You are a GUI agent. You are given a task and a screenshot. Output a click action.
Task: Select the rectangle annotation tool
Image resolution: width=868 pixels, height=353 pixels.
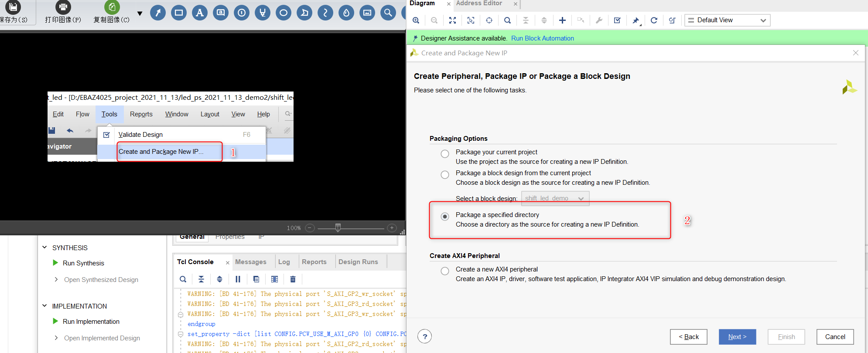coord(179,12)
